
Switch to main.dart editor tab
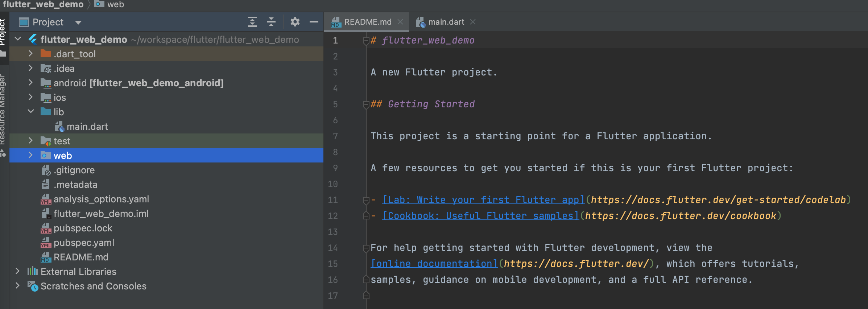coord(446,22)
